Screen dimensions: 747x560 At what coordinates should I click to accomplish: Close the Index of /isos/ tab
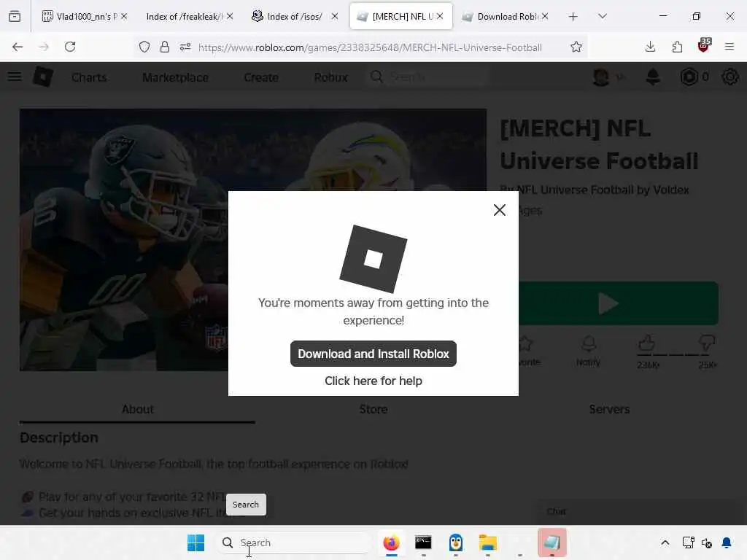click(x=335, y=17)
